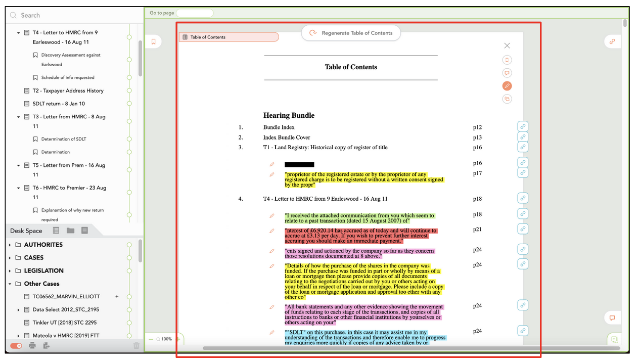Click the comment tool in the page toolbar
The image size is (640, 364).
tap(507, 73)
